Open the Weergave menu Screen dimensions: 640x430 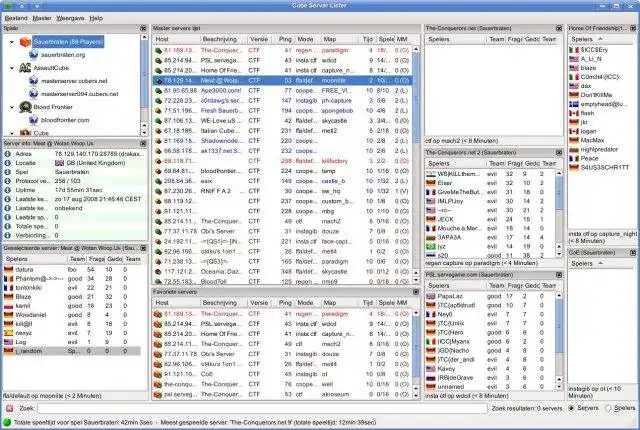tap(70, 18)
